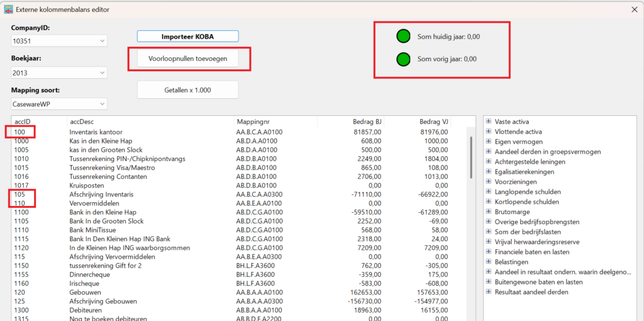
Task: Click green indicator next to Som vorig jaar
Action: [403, 60]
